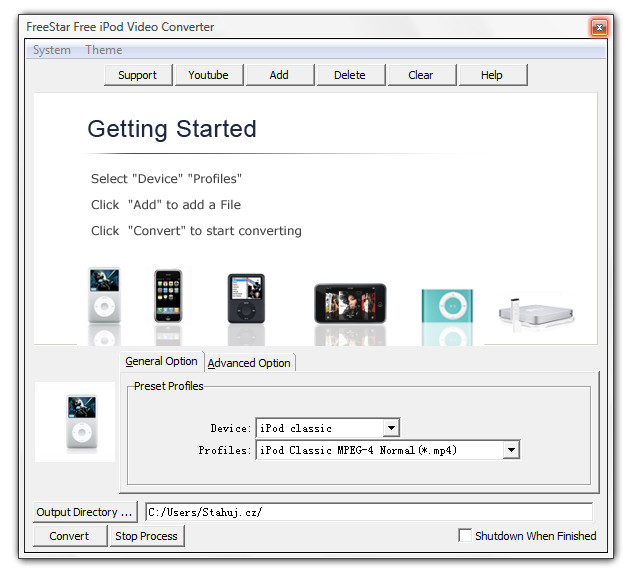Close the FreeStar converter window
Screen dimensions: 634x585
pos(599,27)
